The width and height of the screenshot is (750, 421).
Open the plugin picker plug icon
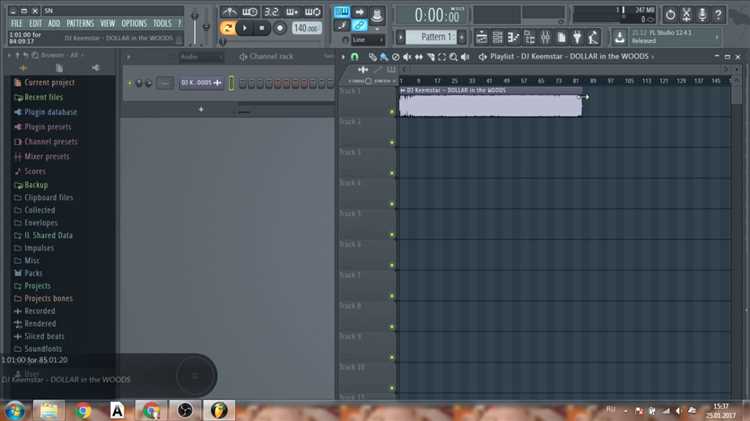pos(577,37)
